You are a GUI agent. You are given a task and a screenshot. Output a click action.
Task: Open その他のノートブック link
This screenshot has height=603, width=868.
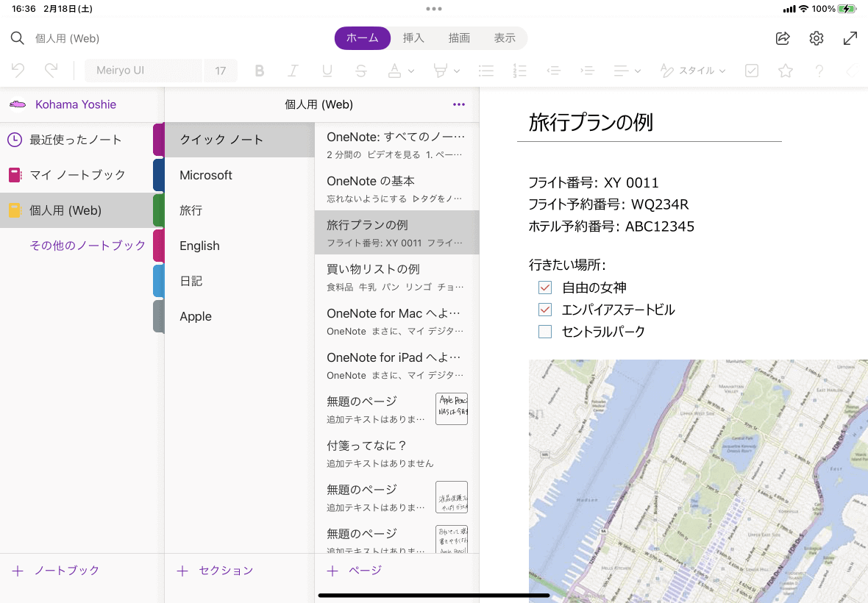tap(87, 246)
